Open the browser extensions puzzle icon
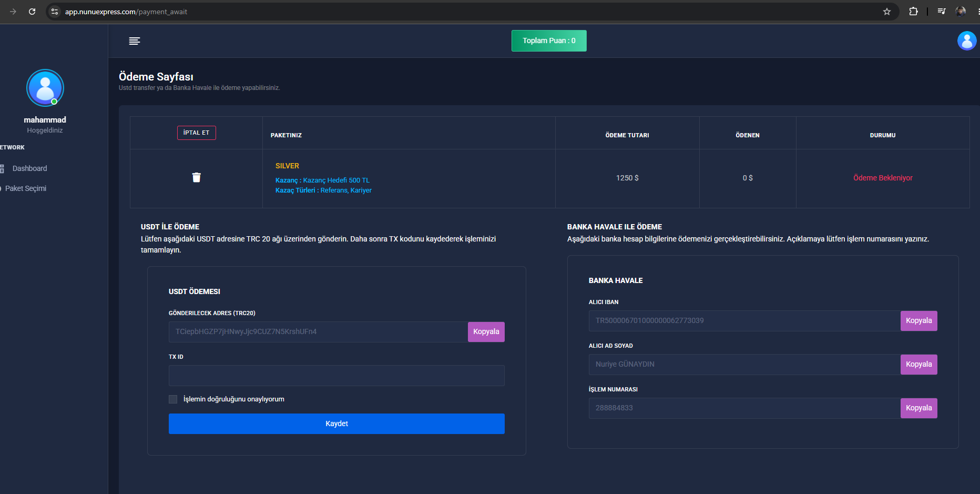 pyautogui.click(x=914, y=12)
